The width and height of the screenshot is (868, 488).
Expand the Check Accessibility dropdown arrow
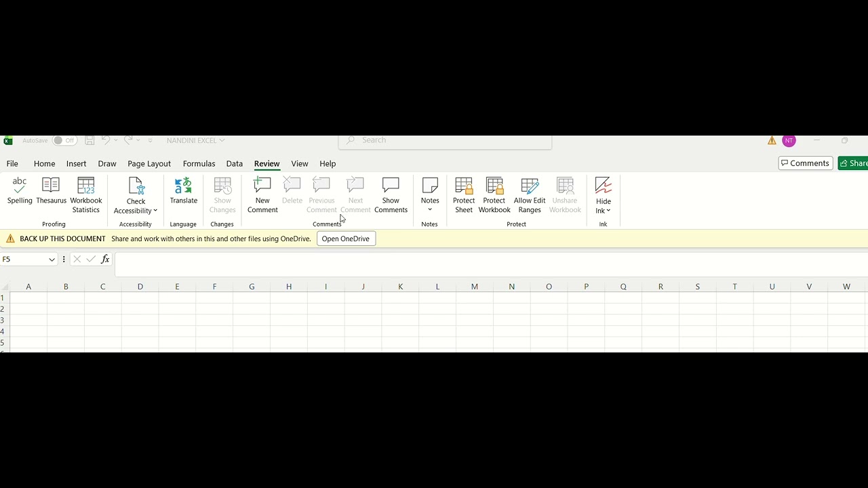(x=155, y=211)
